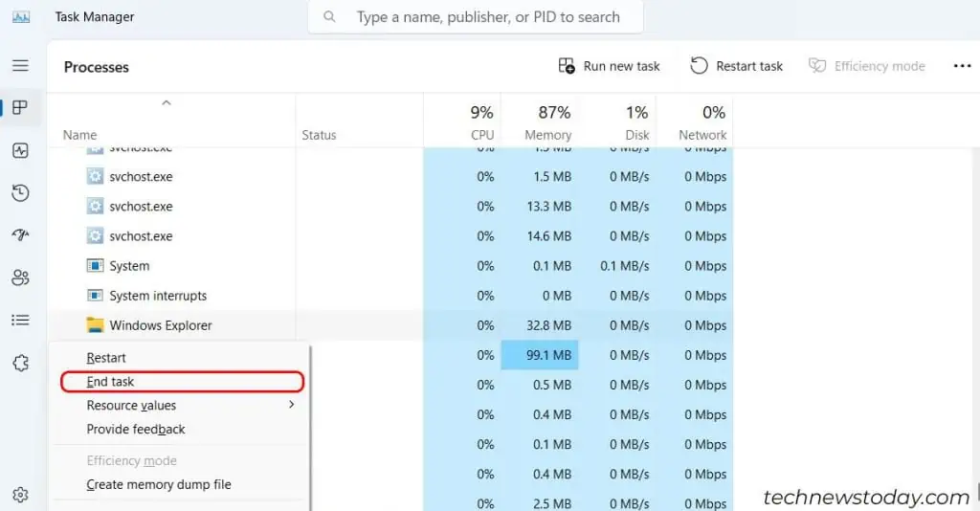Click the System interrupts process icon
980x511 pixels.
95,296
